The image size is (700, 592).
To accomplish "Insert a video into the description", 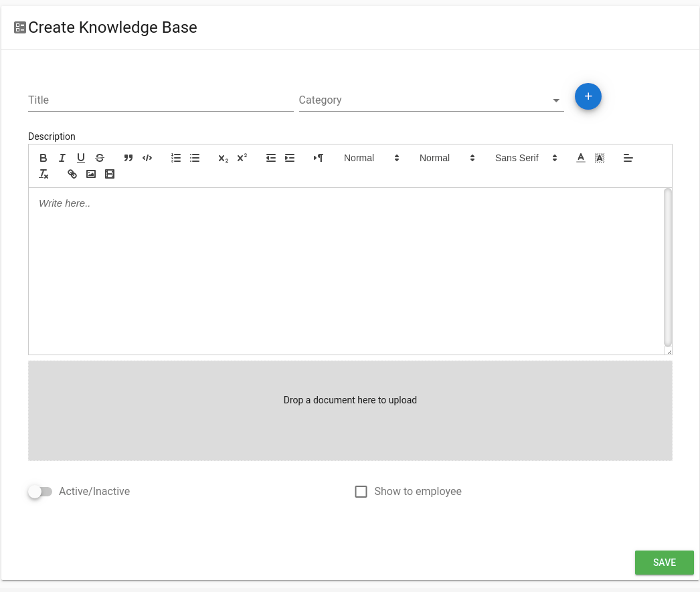I will [x=110, y=174].
